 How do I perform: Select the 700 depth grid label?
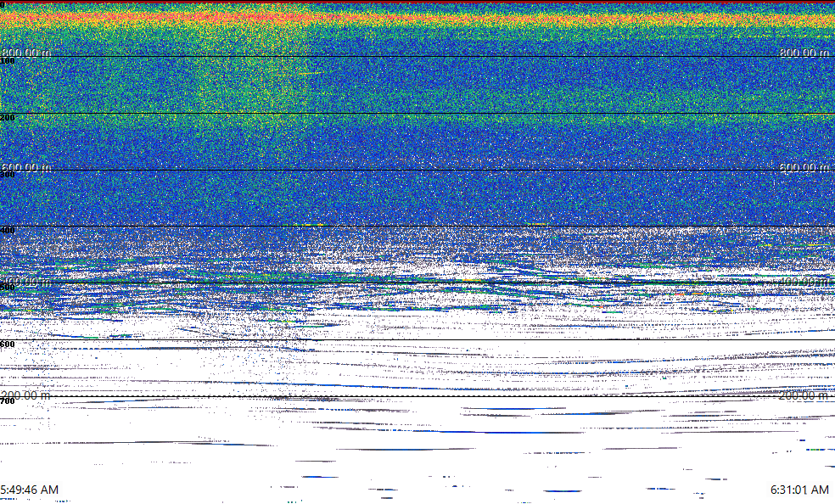(x=8, y=400)
